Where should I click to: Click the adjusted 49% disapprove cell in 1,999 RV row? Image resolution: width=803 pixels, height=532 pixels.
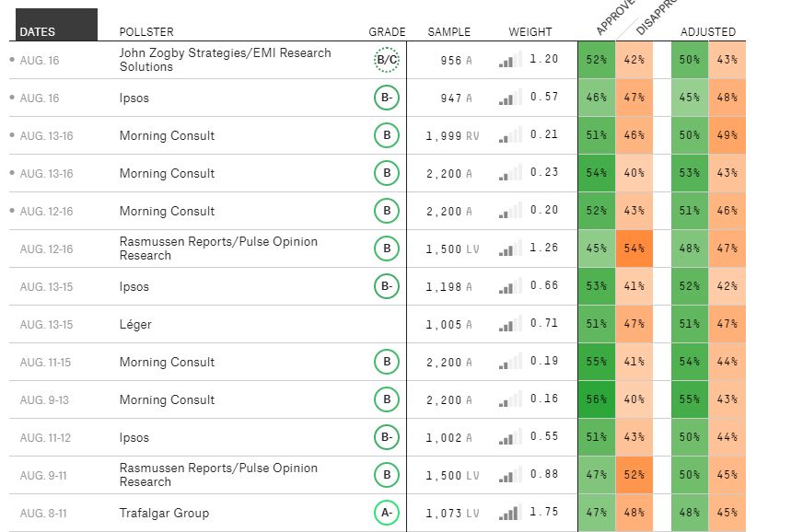pos(727,135)
